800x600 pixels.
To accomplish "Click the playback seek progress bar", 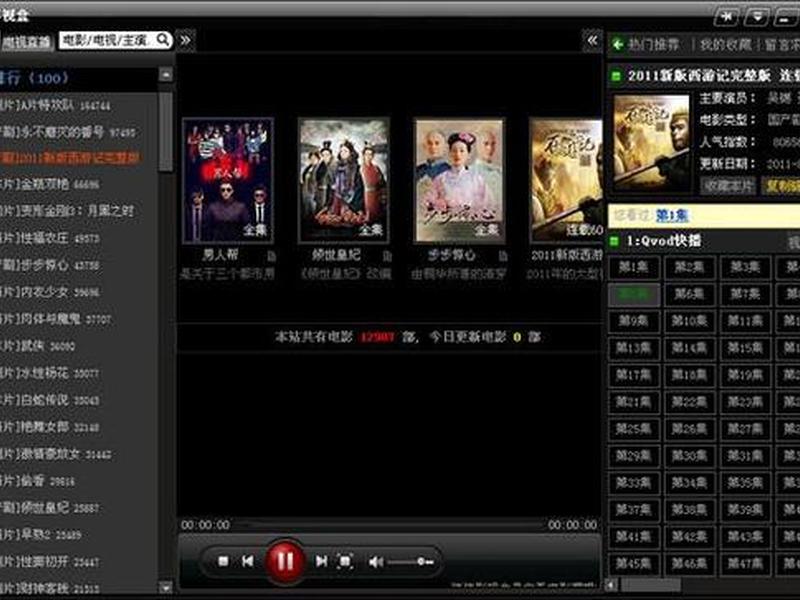I will click(x=389, y=524).
